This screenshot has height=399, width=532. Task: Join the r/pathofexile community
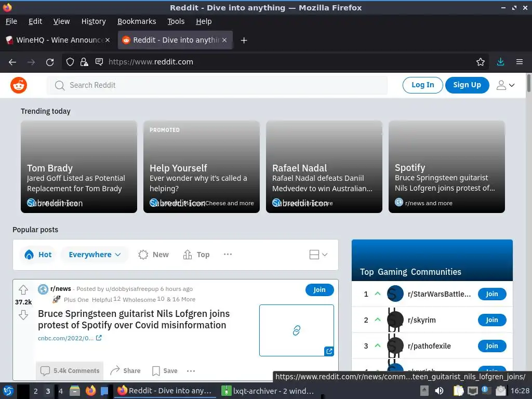coord(491,346)
